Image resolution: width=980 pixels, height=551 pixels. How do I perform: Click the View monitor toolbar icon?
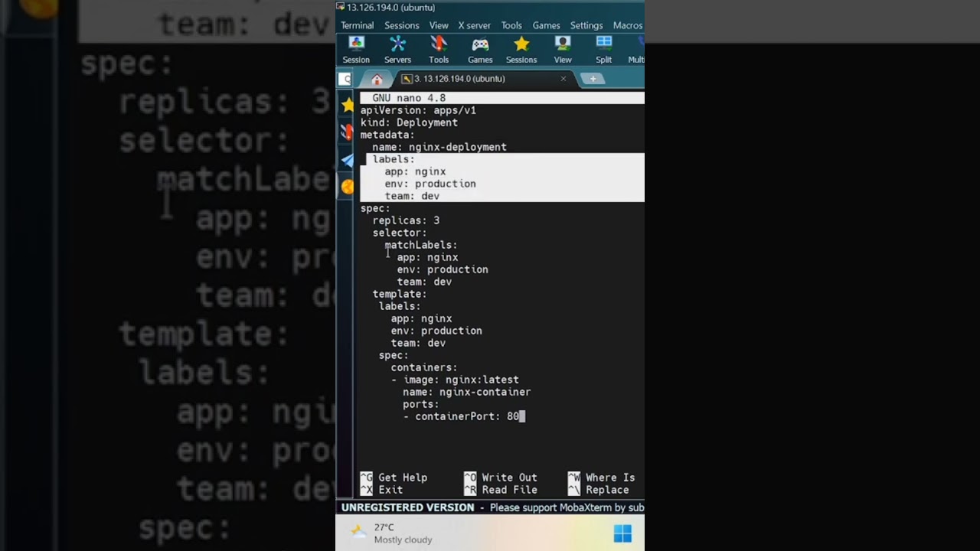point(563,50)
